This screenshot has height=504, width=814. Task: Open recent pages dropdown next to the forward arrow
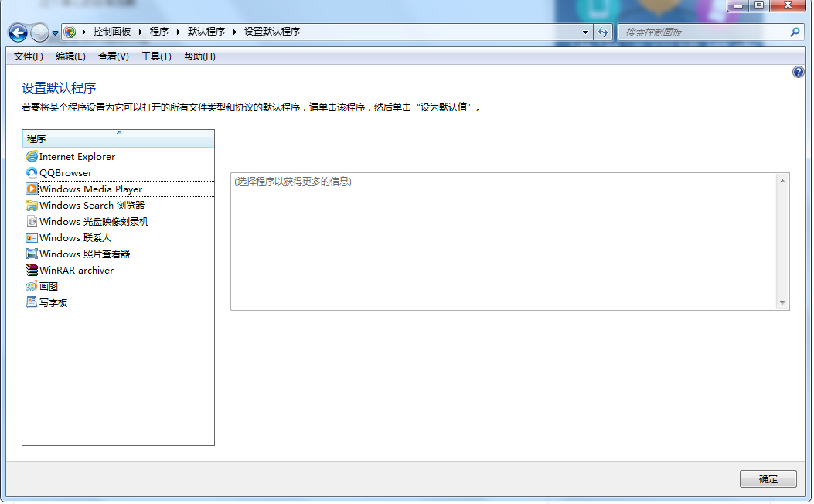(55, 33)
